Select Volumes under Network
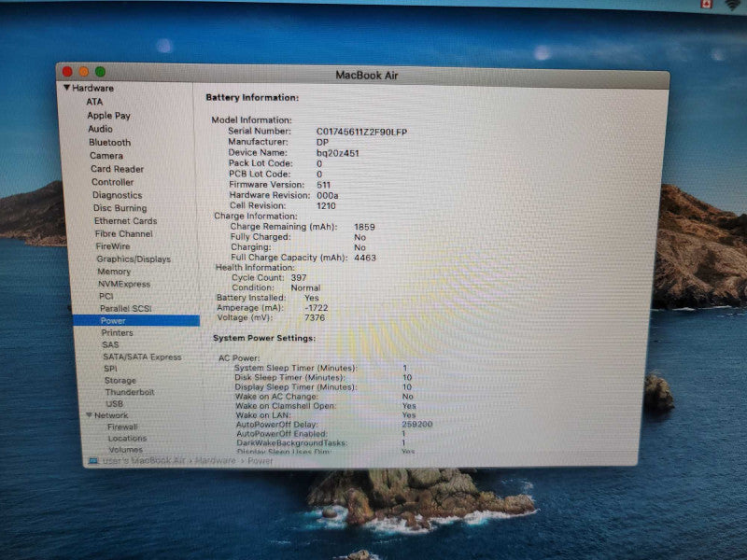Screen dimensions: 747x560 [x=125, y=449]
